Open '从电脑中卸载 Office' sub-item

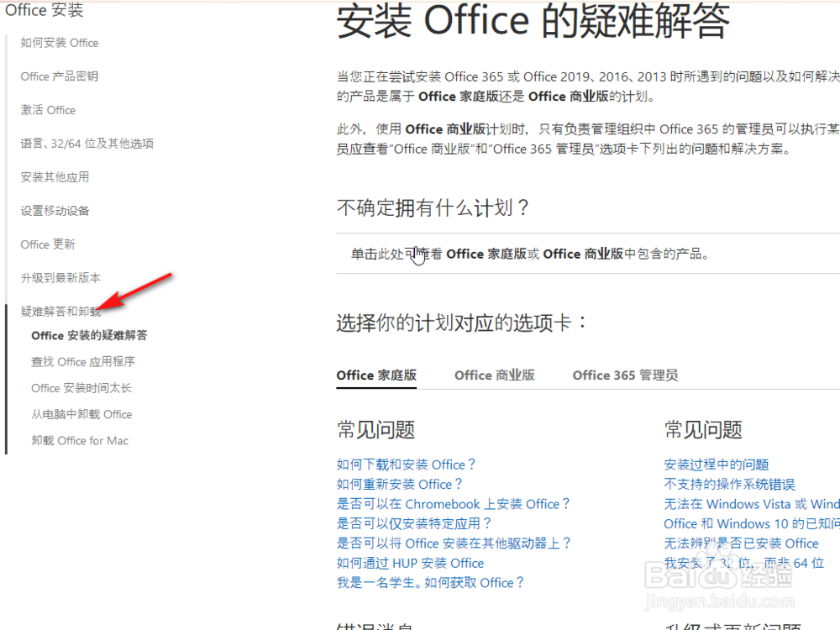click(81, 415)
